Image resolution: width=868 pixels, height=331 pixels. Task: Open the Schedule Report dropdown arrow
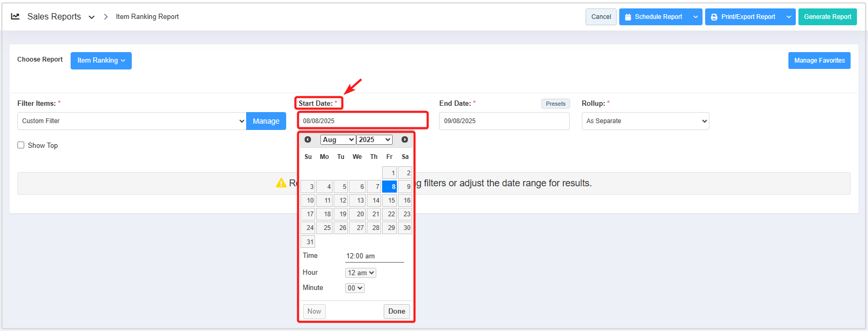coord(696,17)
